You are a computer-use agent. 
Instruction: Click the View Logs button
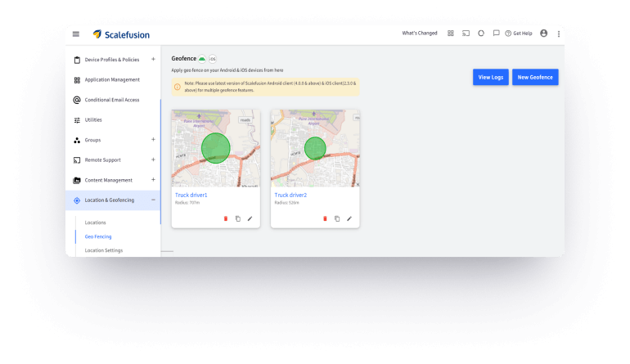[x=491, y=77]
